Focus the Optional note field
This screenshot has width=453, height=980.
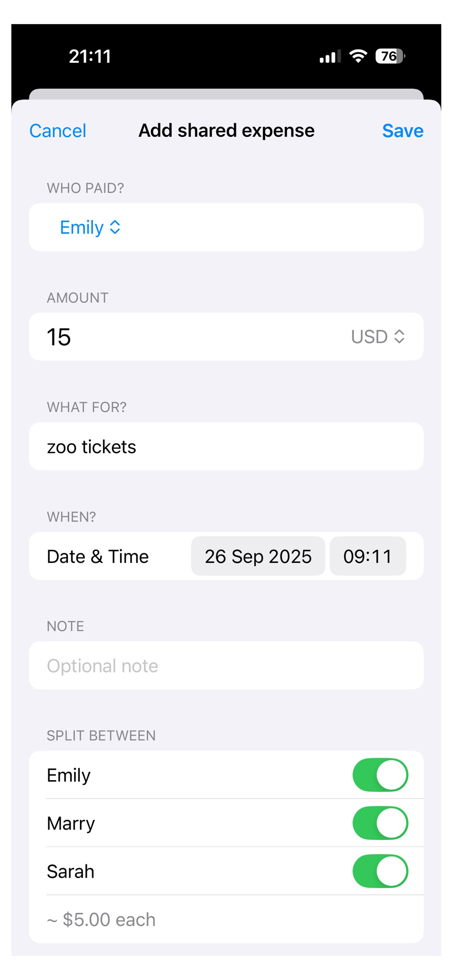[x=226, y=665]
